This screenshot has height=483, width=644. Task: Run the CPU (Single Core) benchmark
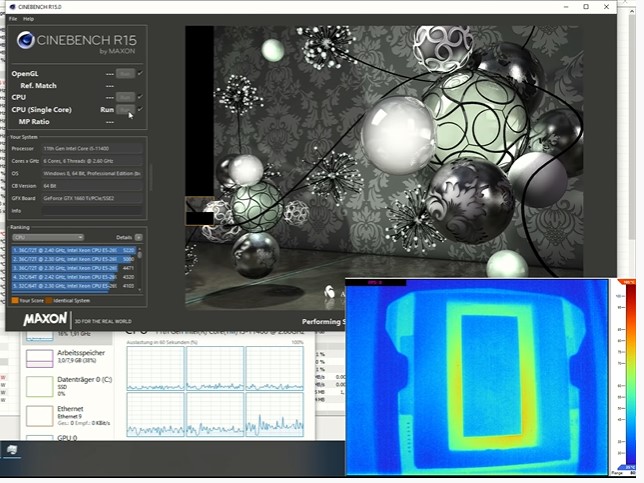click(x=125, y=109)
